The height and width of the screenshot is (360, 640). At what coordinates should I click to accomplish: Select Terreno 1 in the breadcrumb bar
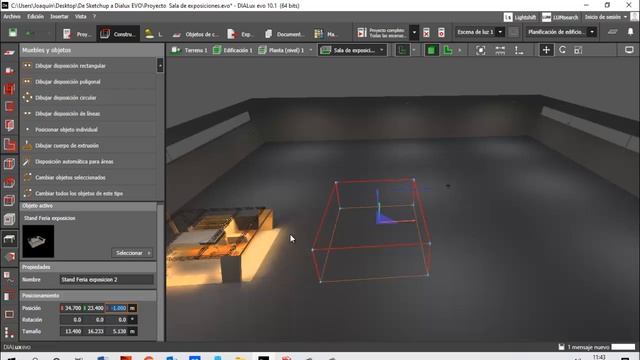click(x=189, y=50)
